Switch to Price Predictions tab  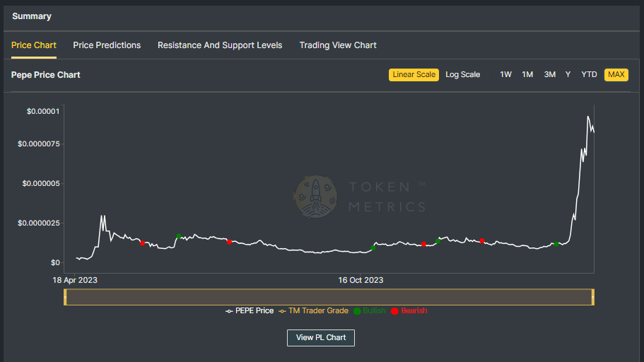107,45
